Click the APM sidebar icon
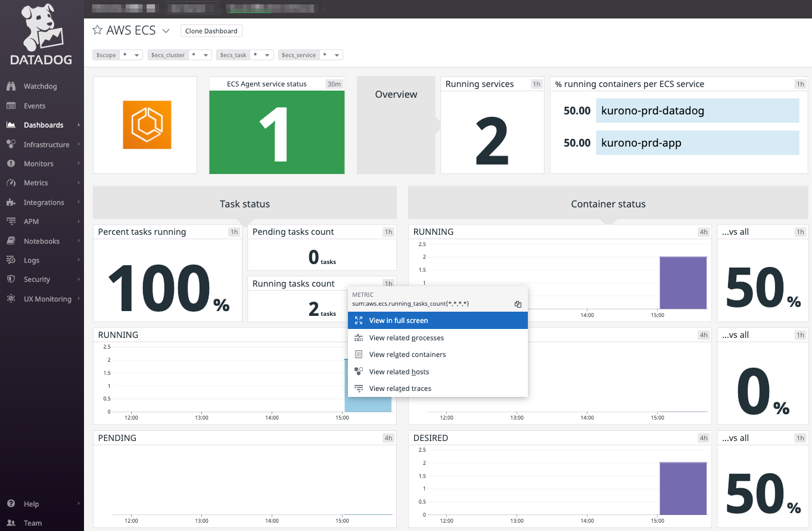This screenshot has height=531, width=812. click(x=11, y=221)
